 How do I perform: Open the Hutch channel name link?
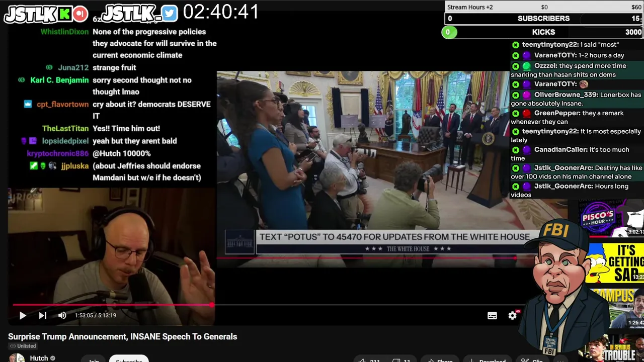click(x=39, y=358)
